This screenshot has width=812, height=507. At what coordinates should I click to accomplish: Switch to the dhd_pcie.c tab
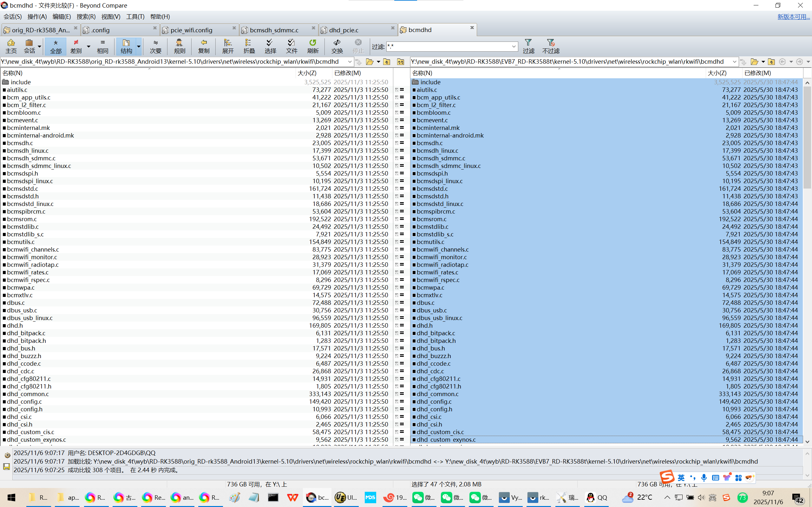point(344,30)
